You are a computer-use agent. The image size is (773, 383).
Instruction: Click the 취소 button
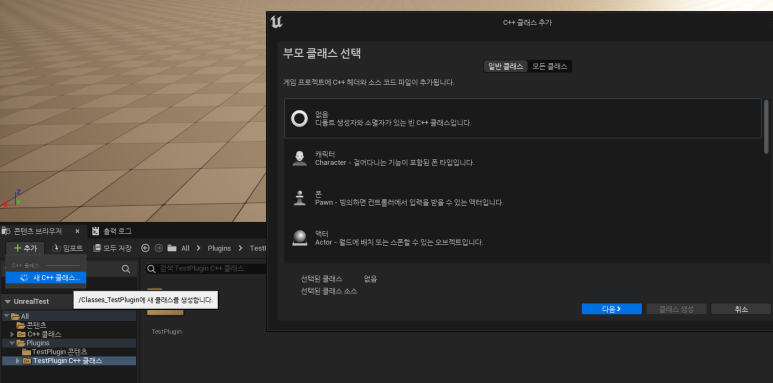[x=741, y=309]
